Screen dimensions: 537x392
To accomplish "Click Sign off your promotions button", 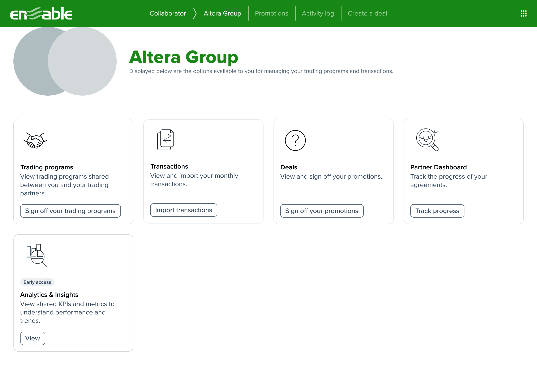I will pyautogui.click(x=322, y=211).
